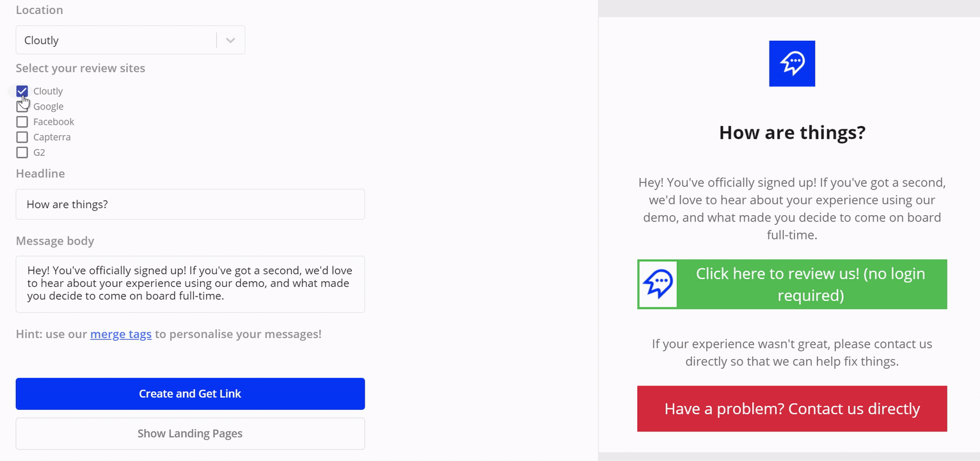
Task: Click the Message body text area
Action: (x=190, y=284)
